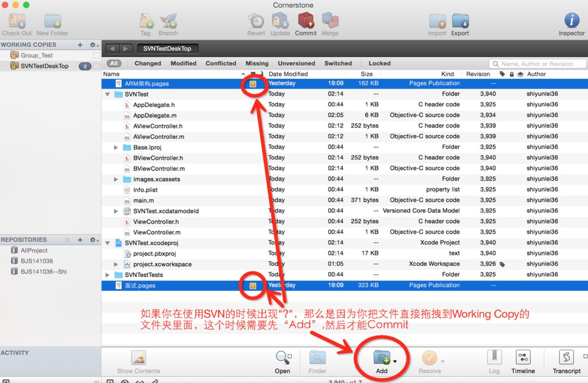
Task: Open the Inspector panel
Action: coord(571,22)
